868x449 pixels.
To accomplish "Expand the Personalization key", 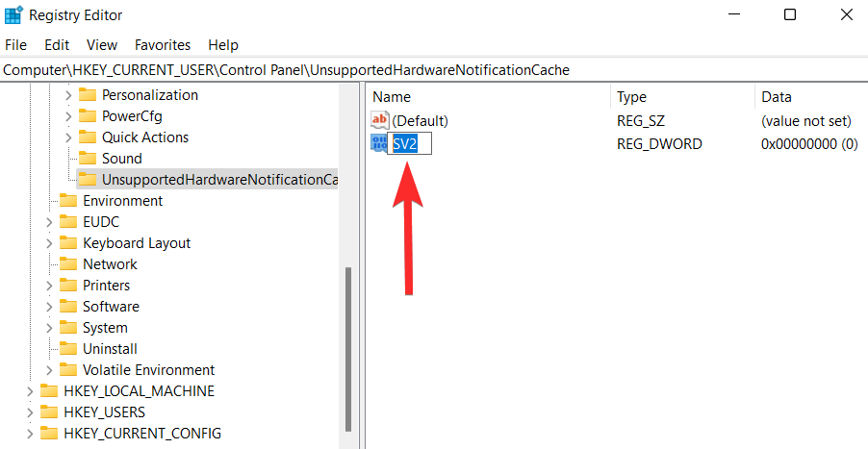I will 67,95.
